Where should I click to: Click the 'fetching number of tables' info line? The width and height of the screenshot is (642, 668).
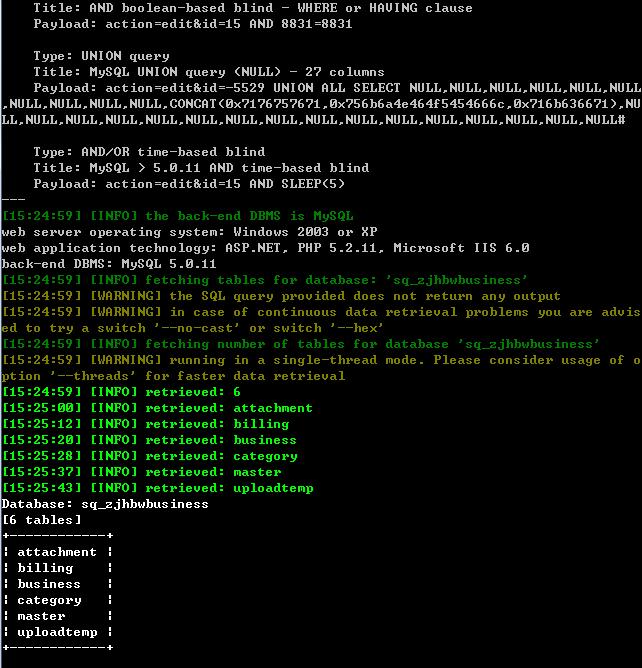(x=301, y=344)
